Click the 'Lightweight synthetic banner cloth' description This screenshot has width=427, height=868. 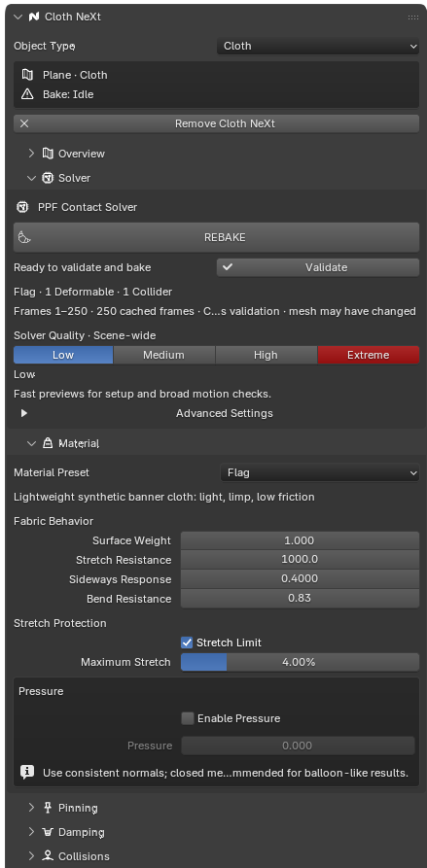164,497
